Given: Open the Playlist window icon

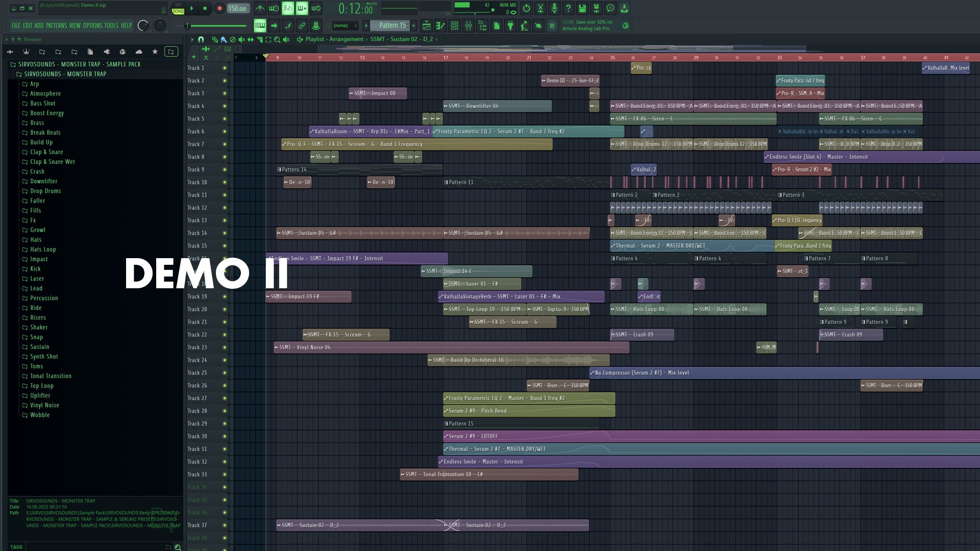Looking at the screenshot, I should click(426, 26).
